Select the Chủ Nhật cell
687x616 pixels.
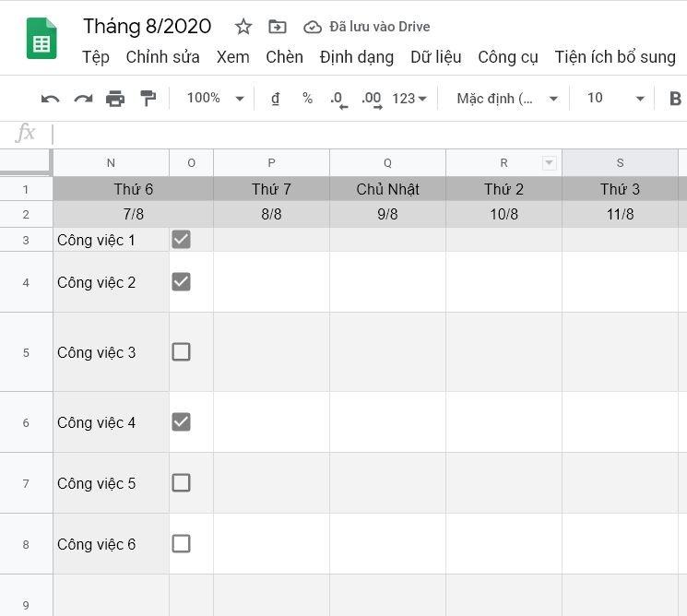tap(387, 189)
